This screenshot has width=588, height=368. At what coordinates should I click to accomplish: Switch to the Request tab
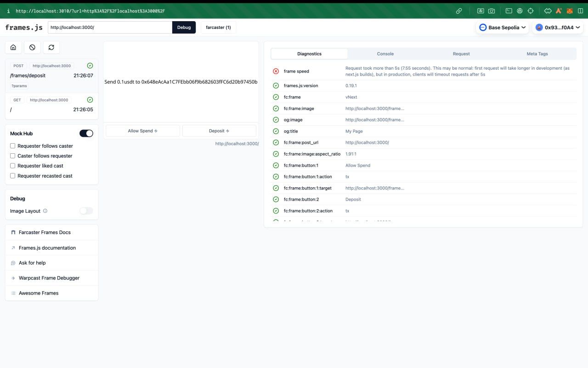pyautogui.click(x=461, y=54)
